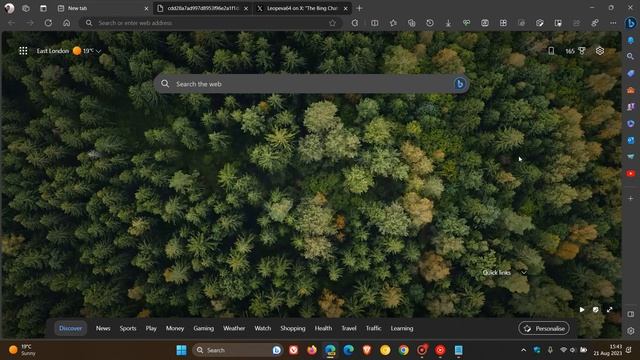The width and height of the screenshot is (640, 360).
Task: Open the Drop paper-plane sidebar icon
Action: 631,157
